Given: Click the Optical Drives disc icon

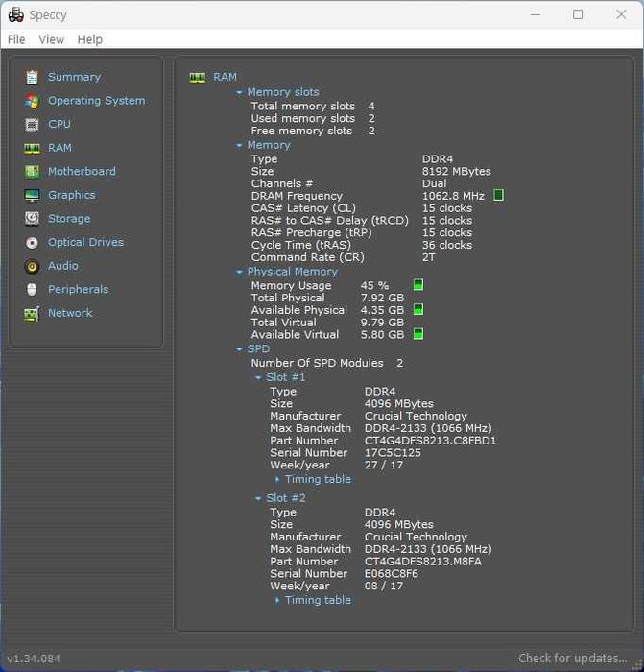Looking at the screenshot, I should [x=32, y=243].
